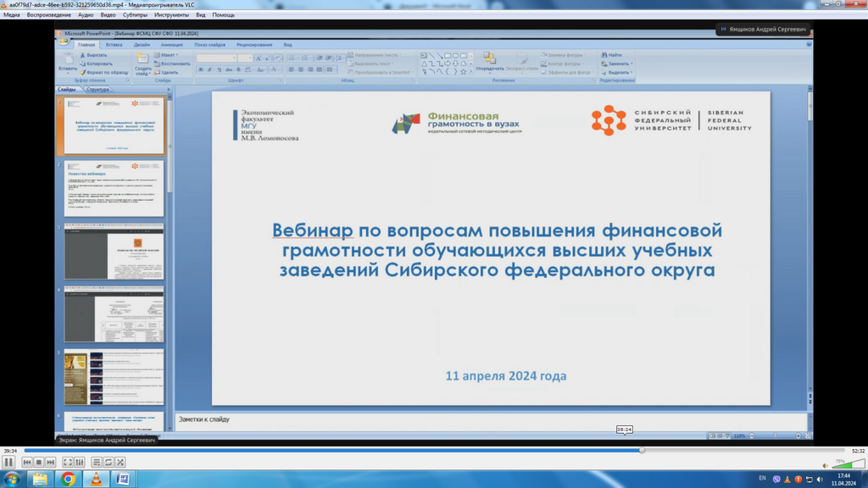Click Восстановить in the Слайды group

172,64
